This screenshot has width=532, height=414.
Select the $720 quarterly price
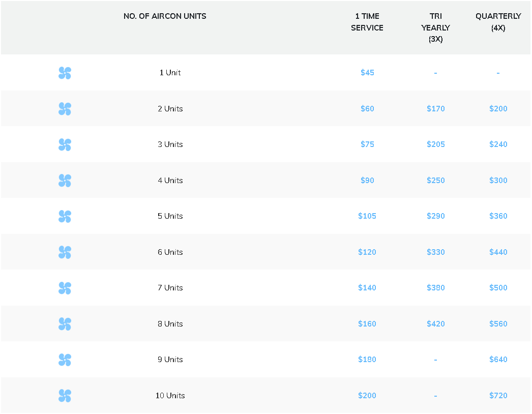point(498,395)
